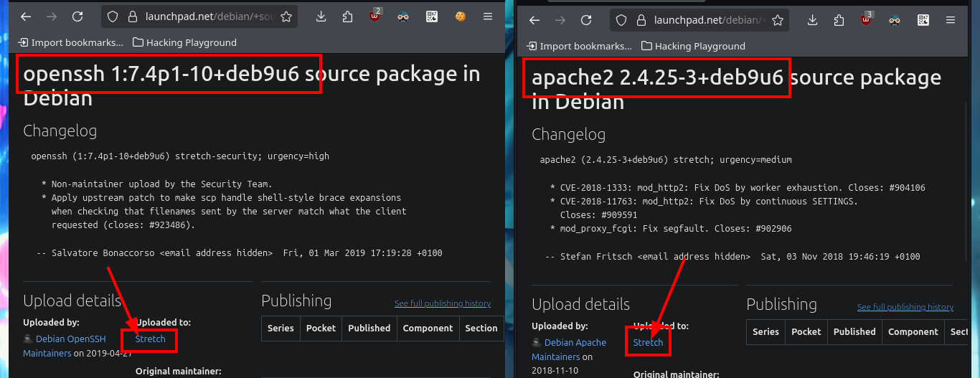Screen dimensions: 980x378
Task: Open tracking protection shield in left window
Action: 113,16
